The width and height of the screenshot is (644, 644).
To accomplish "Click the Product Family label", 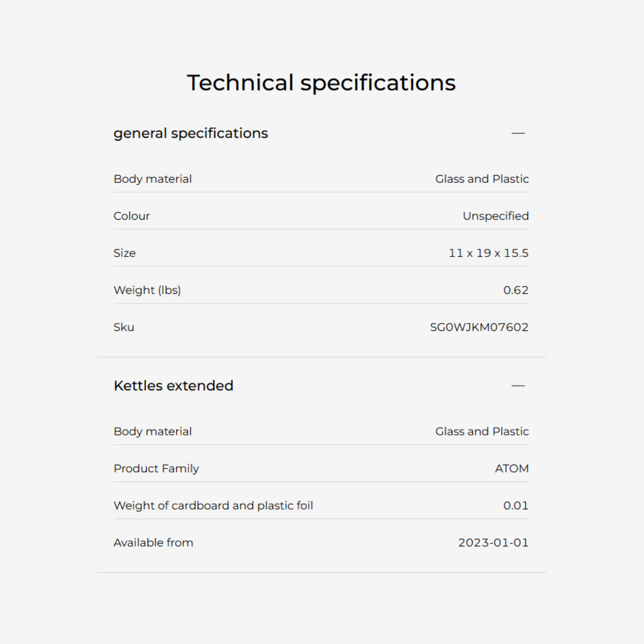I will (x=156, y=468).
